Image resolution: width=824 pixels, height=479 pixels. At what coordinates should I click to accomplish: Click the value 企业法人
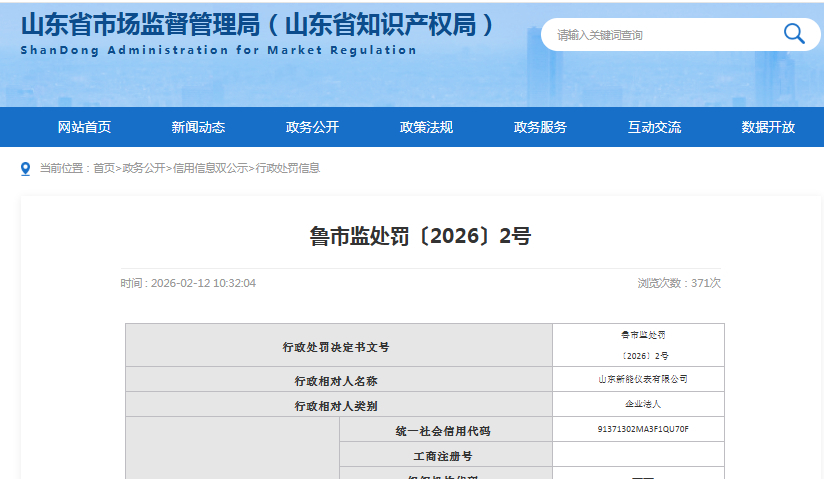pyautogui.click(x=643, y=404)
